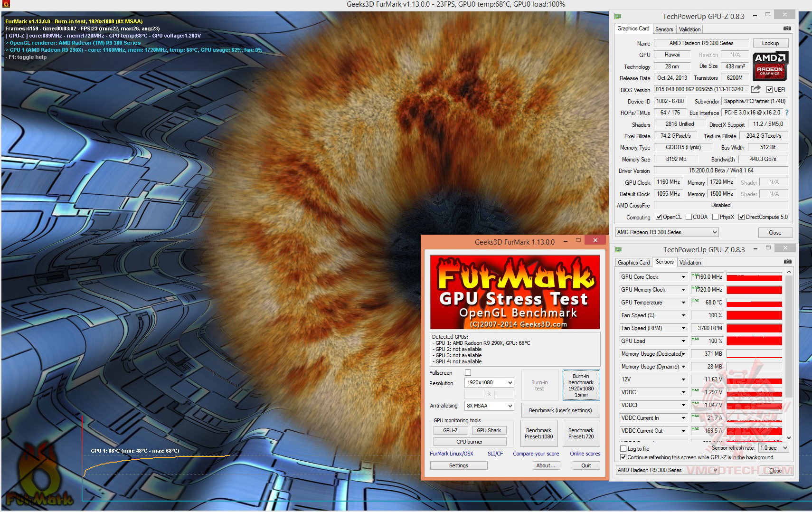Click the Close button in the Sensors window
This screenshot has height=512, width=812.
tap(775, 470)
